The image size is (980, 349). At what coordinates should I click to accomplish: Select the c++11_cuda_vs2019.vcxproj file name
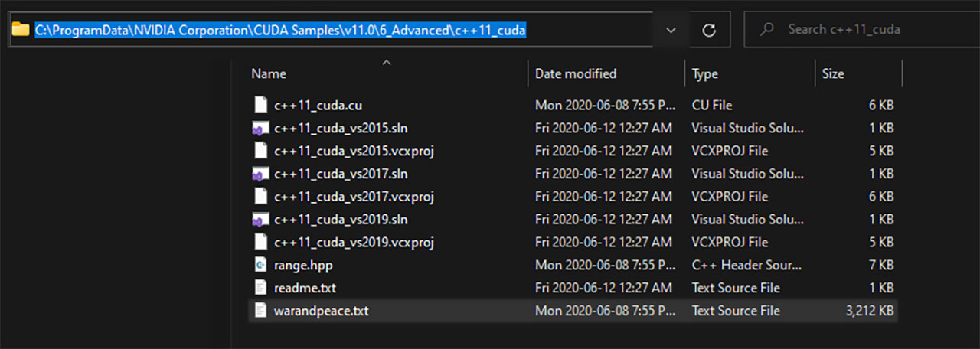(x=354, y=243)
